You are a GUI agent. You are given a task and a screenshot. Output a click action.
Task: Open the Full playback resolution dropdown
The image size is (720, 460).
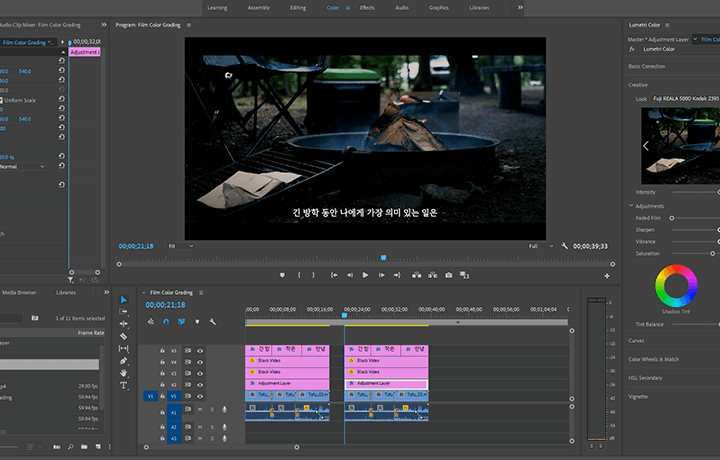tap(541, 246)
